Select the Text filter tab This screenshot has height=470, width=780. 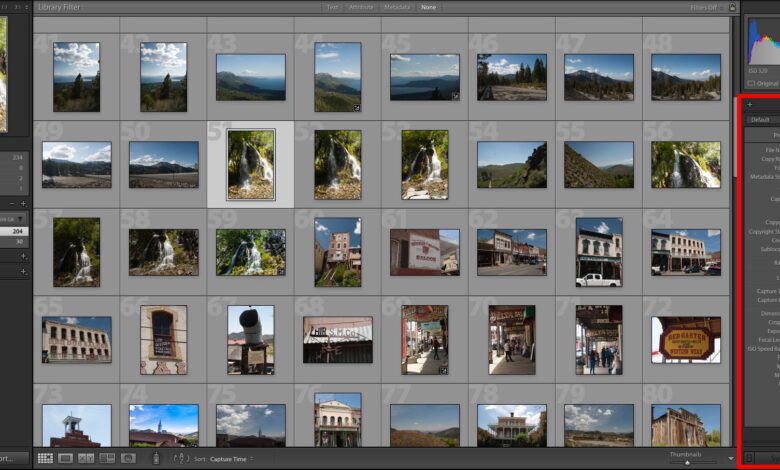332,7
